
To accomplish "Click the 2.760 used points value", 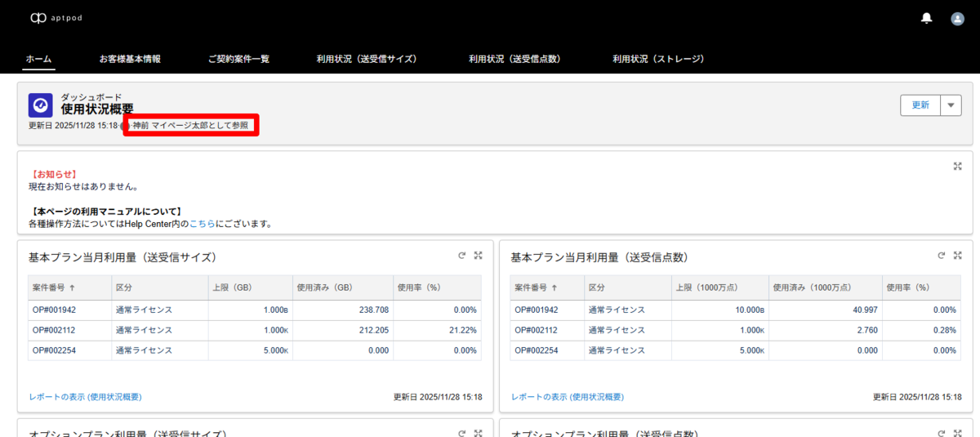I will click(x=868, y=331).
